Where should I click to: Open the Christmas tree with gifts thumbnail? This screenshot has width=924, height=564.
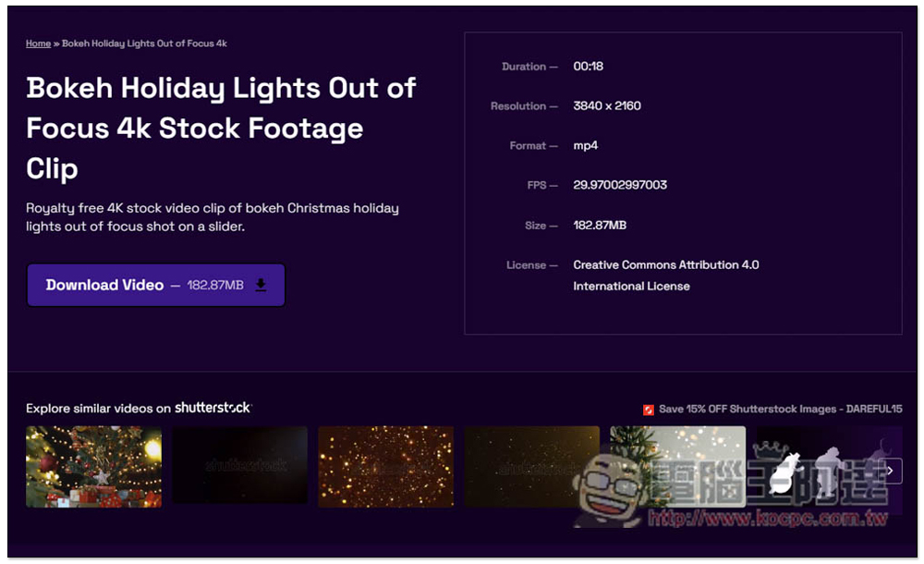tap(93, 466)
